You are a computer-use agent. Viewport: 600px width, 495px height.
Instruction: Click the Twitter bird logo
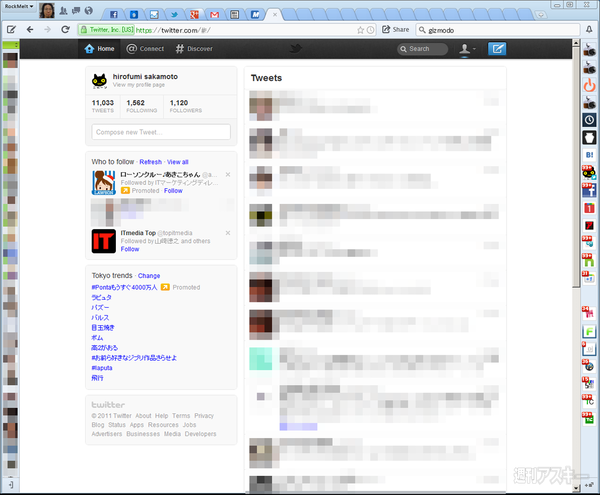click(x=295, y=49)
